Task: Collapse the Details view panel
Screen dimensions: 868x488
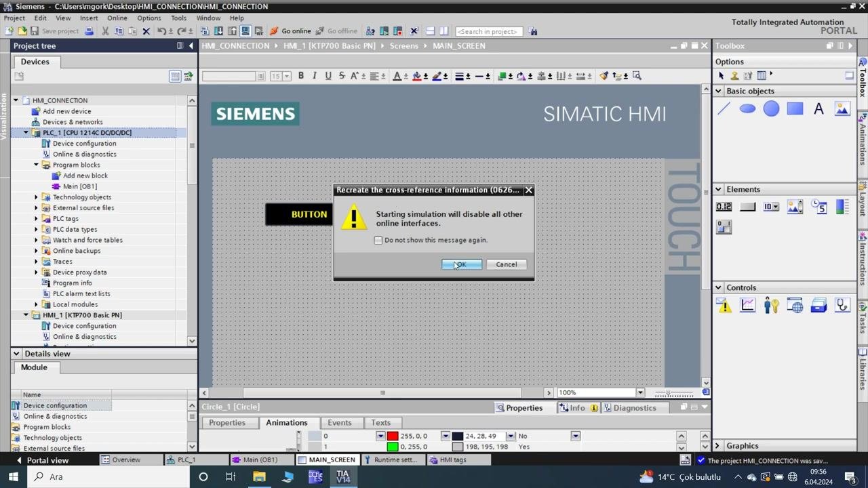Action: point(16,354)
